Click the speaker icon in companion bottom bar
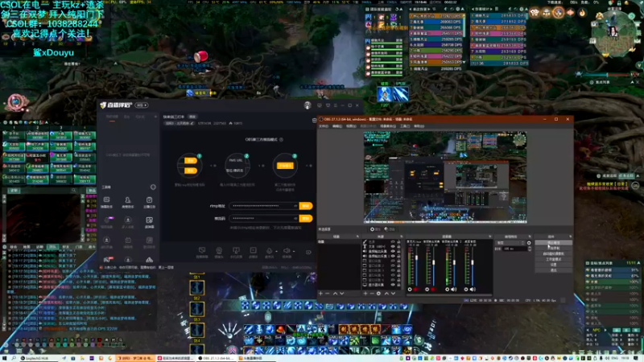The image size is (644, 362). (287, 250)
